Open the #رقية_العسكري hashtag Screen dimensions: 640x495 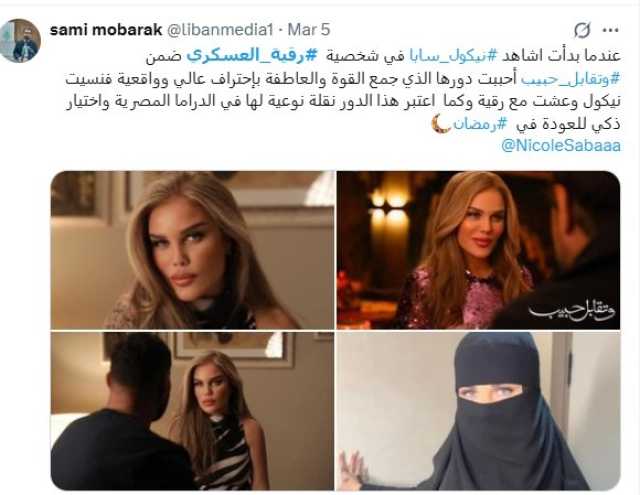252,56
